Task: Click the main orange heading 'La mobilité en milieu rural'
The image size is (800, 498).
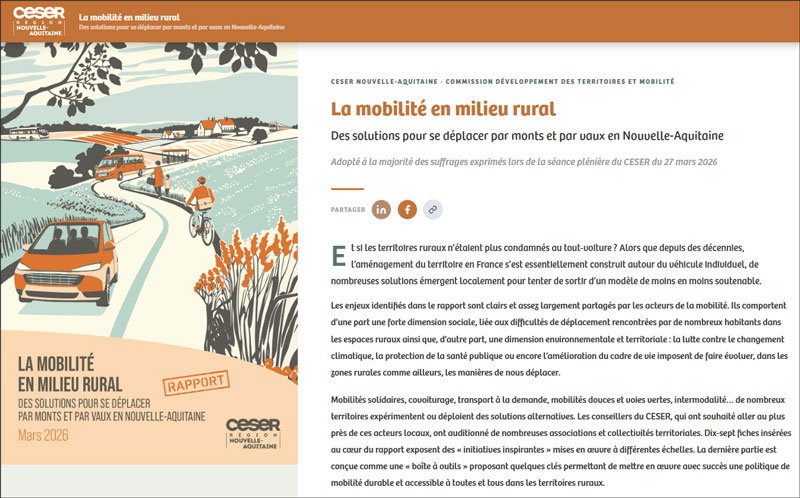Action: [443, 109]
